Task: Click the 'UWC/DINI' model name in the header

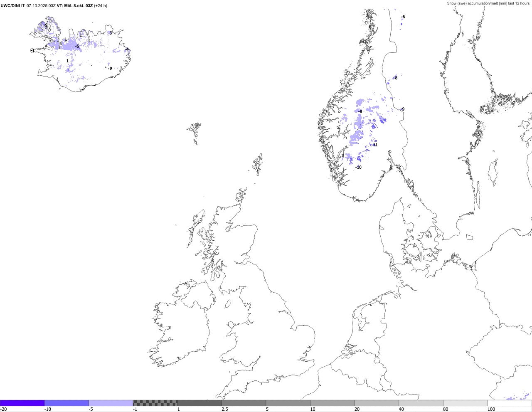Action: click(x=10, y=6)
